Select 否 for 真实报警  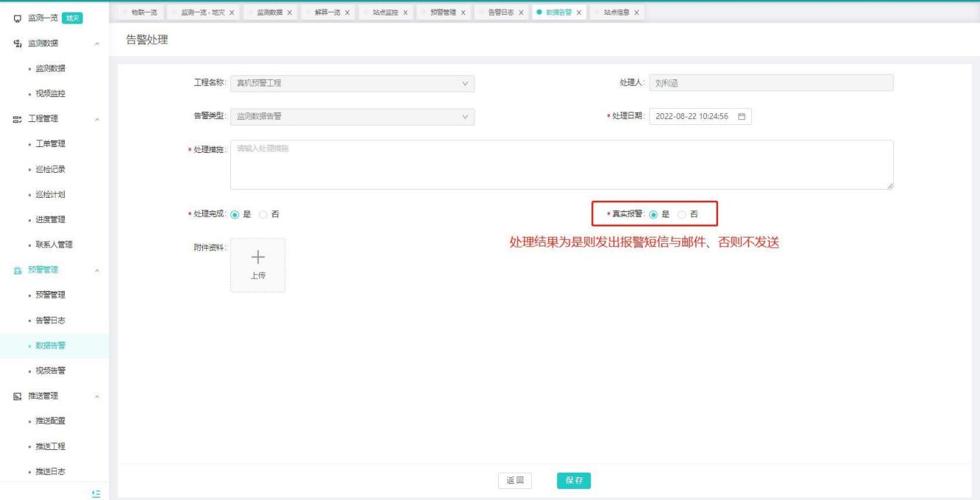(681, 214)
